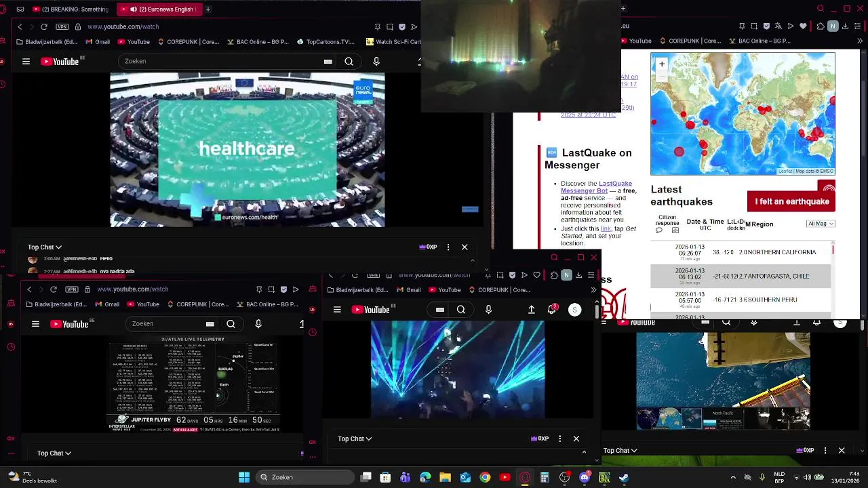The image size is (868, 488).
Task: Open Steam from the taskbar
Action: point(624,477)
